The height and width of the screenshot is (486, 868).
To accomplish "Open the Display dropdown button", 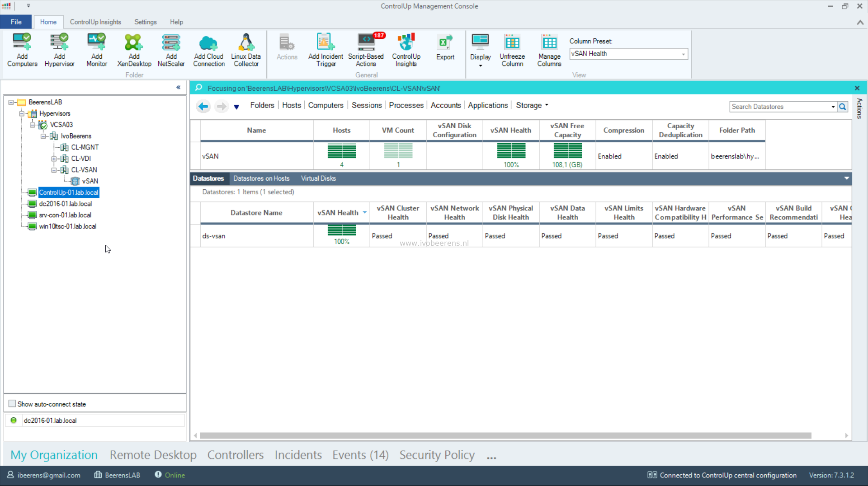I will pyautogui.click(x=480, y=50).
